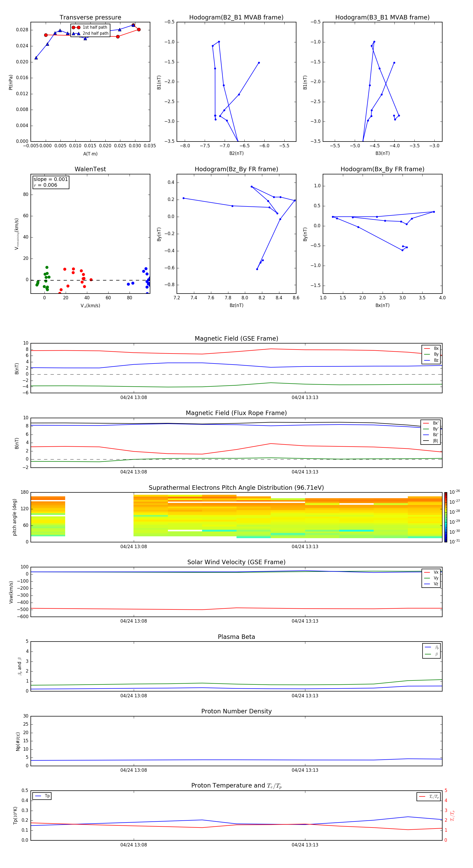473x868 pixels.
Task: Click the "B2(nT)" x-axis label
Action: coord(236,153)
